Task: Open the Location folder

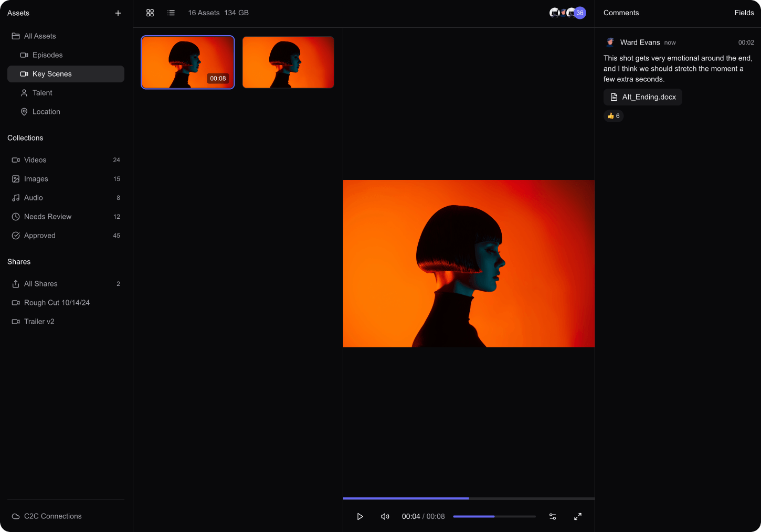Action: pyautogui.click(x=66, y=112)
